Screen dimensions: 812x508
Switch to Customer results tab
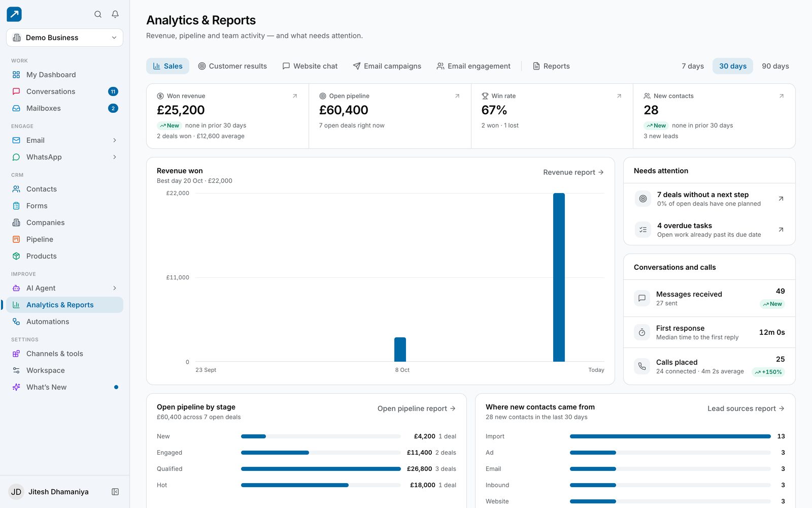point(232,66)
